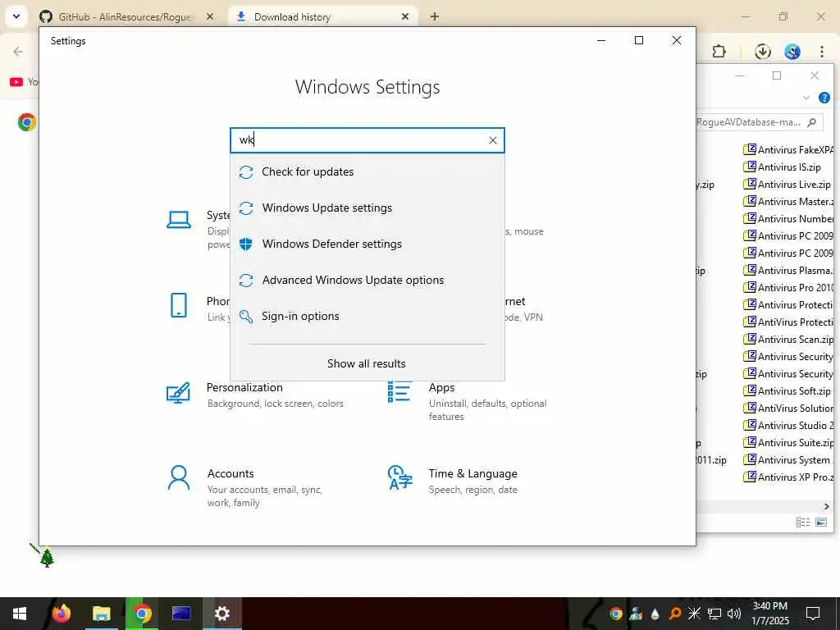Select Sign-in options search result
The width and height of the screenshot is (840, 630).
click(x=367, y=316)
